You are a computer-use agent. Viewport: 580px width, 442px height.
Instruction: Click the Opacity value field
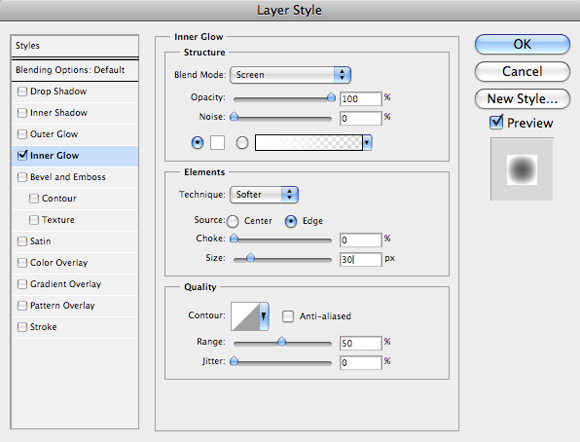click(x=360, y=99)
